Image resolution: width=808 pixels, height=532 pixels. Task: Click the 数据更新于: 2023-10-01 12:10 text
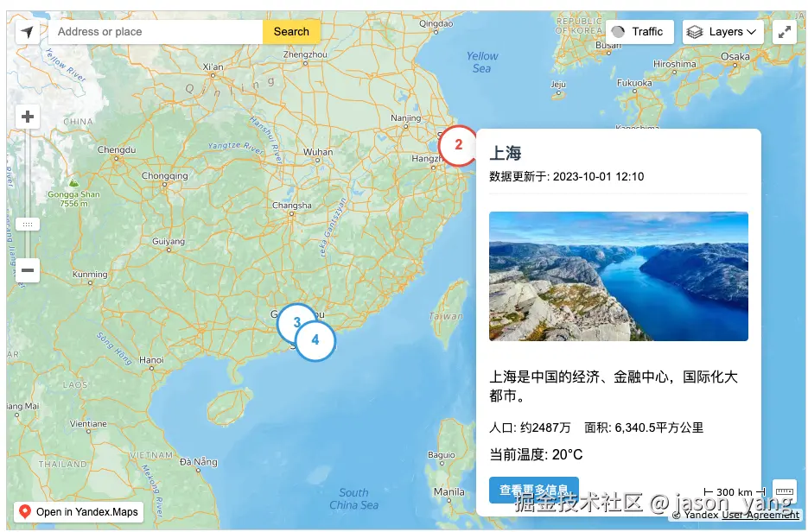point(566,177)
